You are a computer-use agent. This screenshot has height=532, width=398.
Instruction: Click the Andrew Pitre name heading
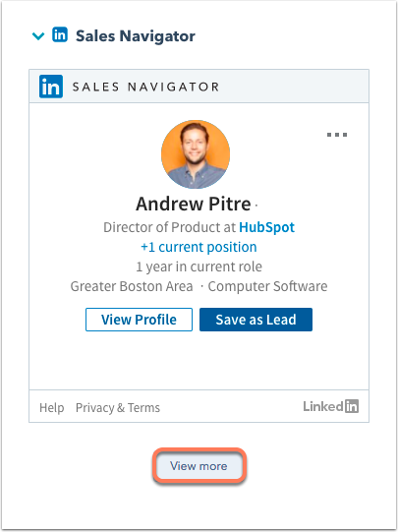click(194, 204)
